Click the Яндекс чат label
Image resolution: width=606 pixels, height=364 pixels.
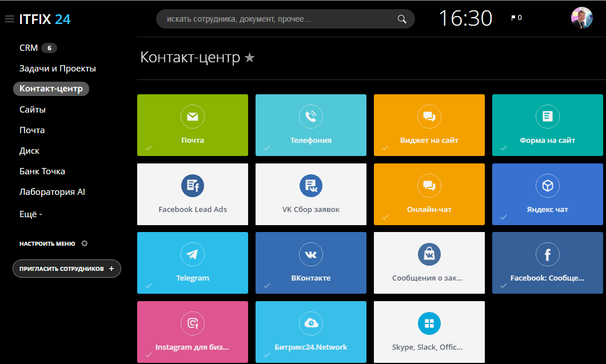click(547, 210)
